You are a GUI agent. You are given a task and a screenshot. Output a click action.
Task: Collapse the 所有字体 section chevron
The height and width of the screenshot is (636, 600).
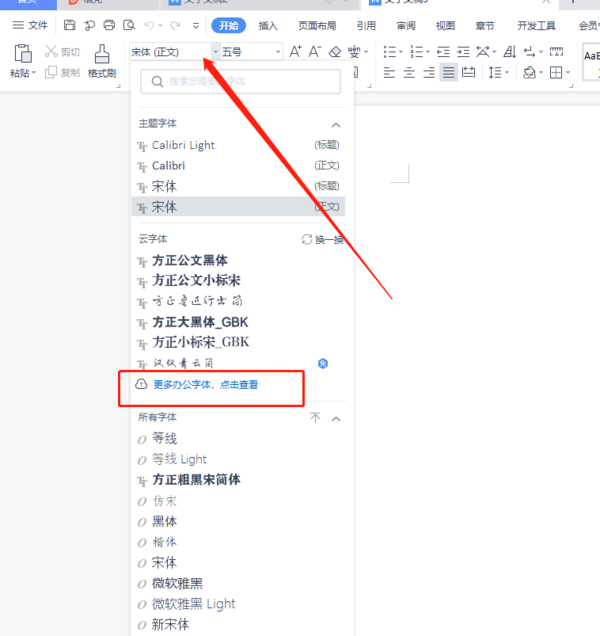336,418
